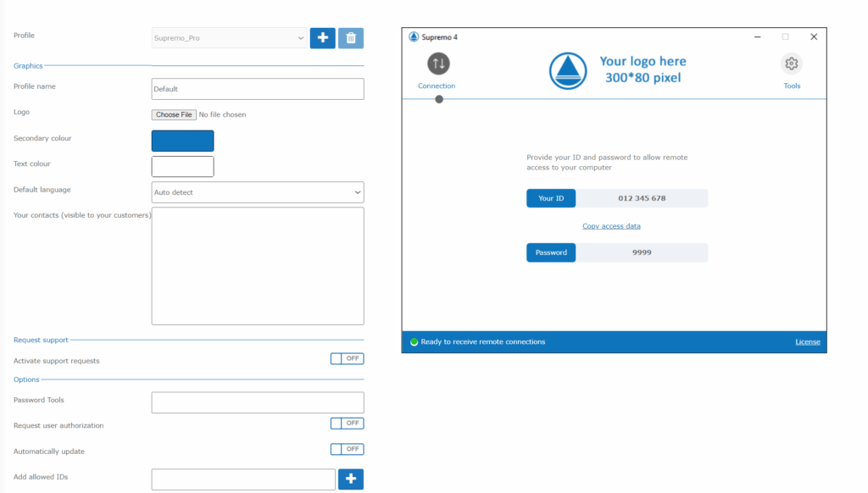The height and width of the screenshot is (493, 868).
Task: Click the Request support section heading
Action: 41,341
